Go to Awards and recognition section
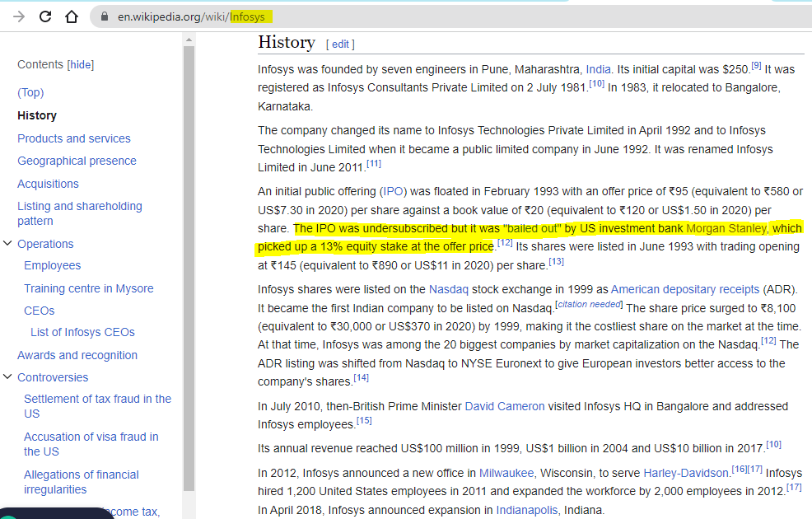The image size is (812, 519). (x=77, y=355)
